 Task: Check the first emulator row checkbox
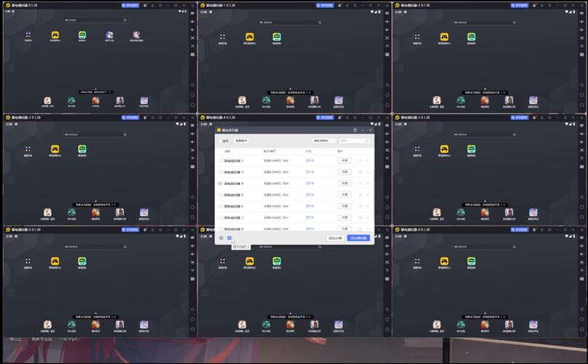tap(220, 160)
